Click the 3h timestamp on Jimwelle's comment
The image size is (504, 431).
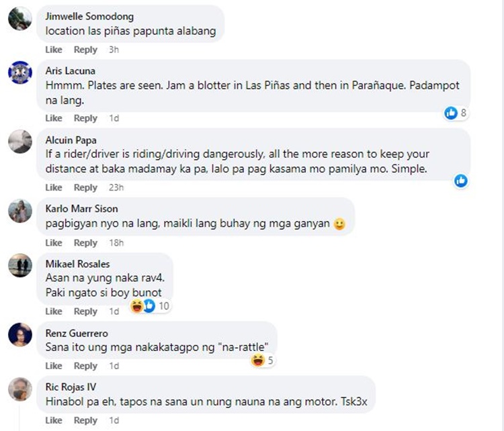click(x=114, y=50)
